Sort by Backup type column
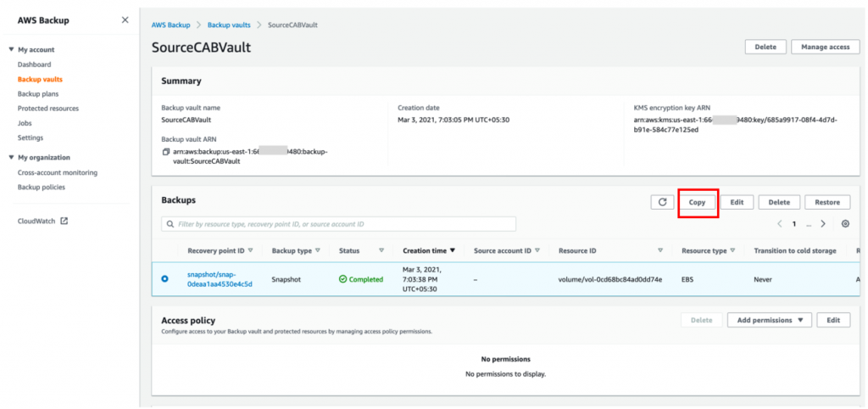This screenshot has height=409, width=868. click(296, 250)
